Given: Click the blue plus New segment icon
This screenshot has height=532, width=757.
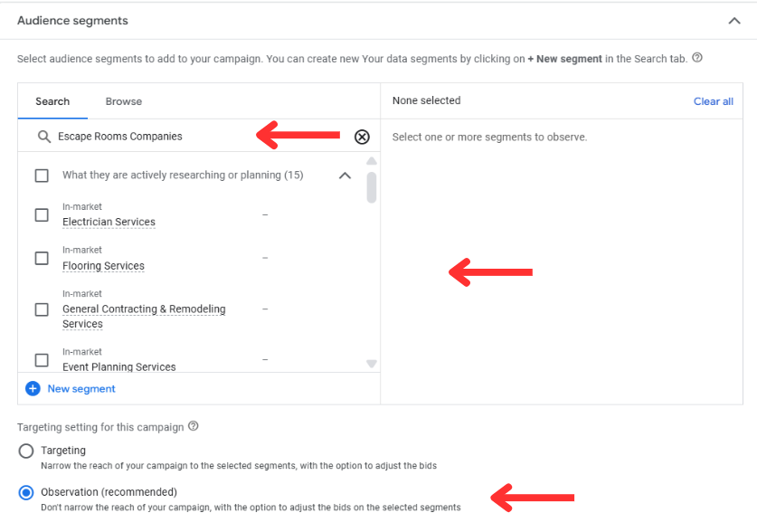Looking at the screenshot, I should pos(33,389).
